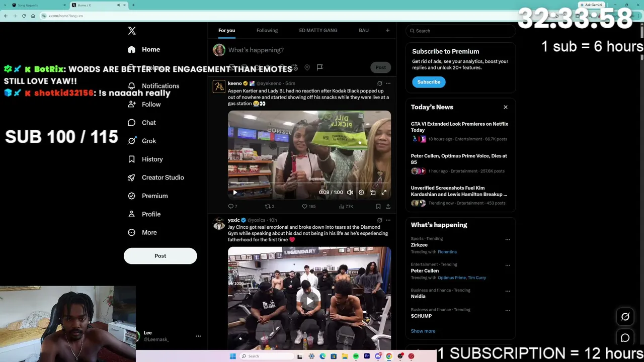The image size is (644, 362).
Task: Click the Search field on X
Action: click(460, 31)
